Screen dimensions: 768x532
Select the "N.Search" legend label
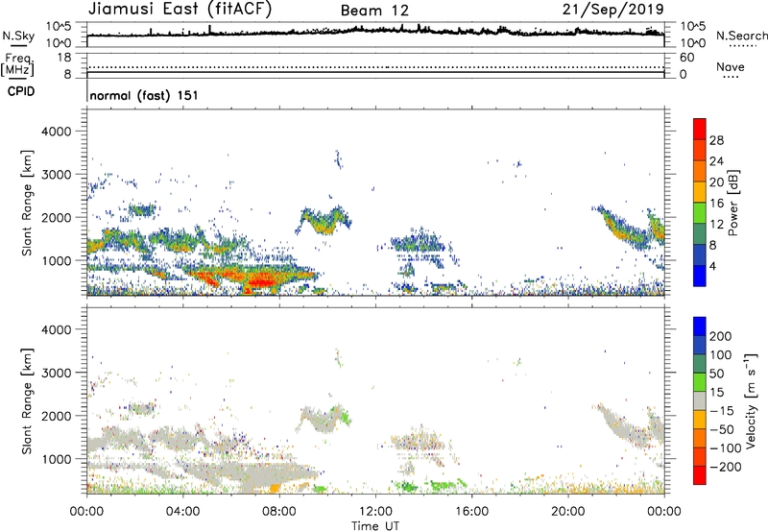pyautogui.click(x=741, y=36)
